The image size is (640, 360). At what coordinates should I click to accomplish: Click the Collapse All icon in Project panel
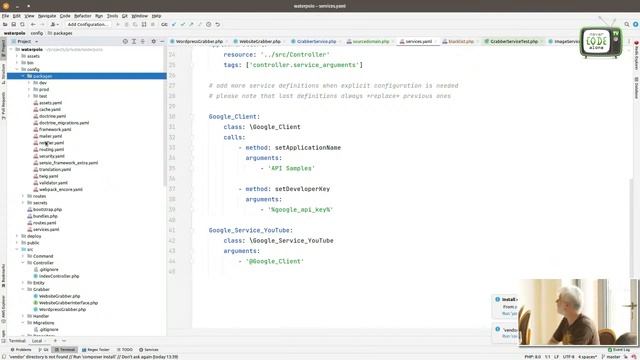142,41
